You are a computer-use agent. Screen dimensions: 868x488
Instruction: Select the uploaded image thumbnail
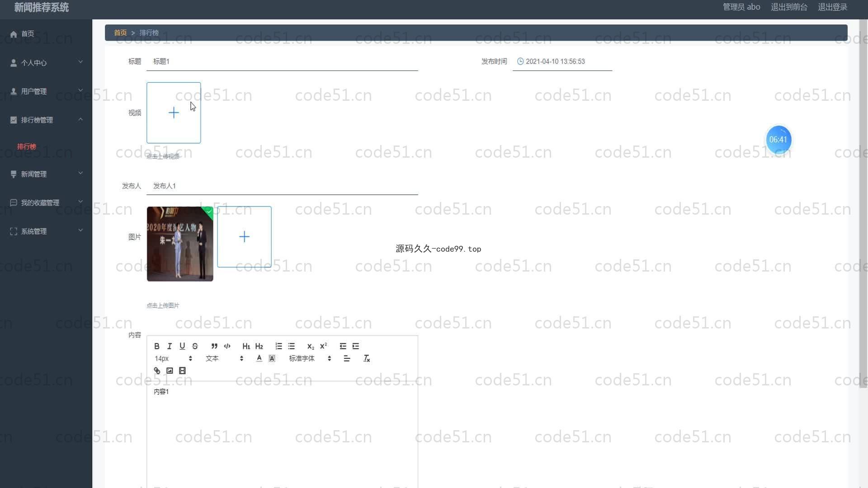pyautogui.click(x=180, y=244)
